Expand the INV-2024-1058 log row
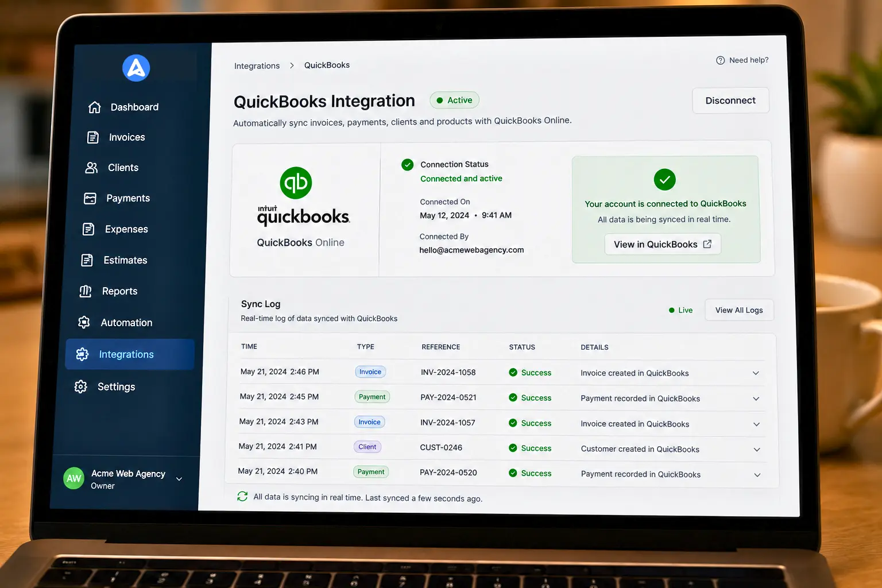This screenshot has height=588, width=882. click(x=756, y=373)
